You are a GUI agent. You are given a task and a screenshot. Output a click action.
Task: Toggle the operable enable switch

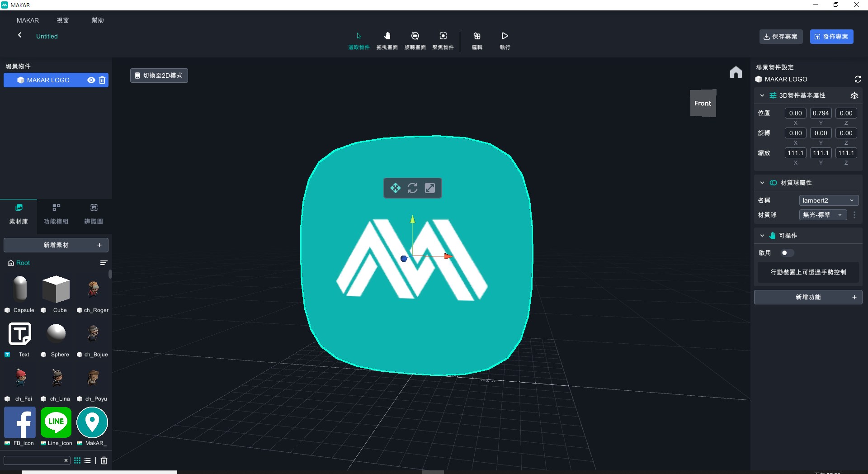click(x=787, y=253)
